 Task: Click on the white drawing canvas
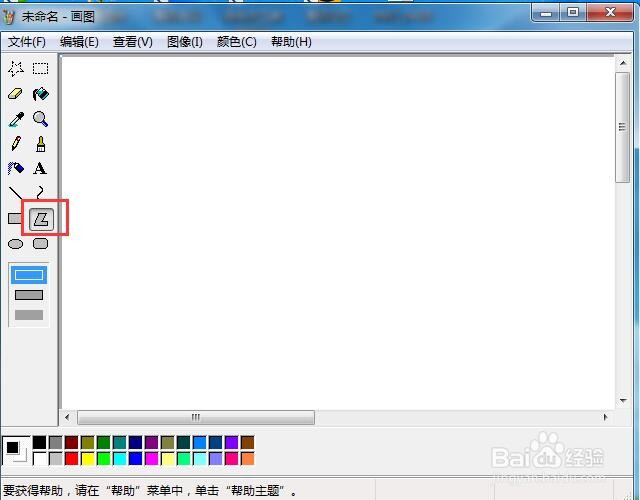coord(338,232)
